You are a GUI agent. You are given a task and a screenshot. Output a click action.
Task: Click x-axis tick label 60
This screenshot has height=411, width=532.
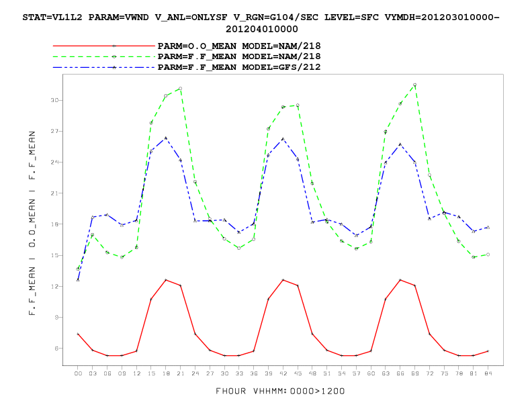pyautogui.click(x=371, y=373)
